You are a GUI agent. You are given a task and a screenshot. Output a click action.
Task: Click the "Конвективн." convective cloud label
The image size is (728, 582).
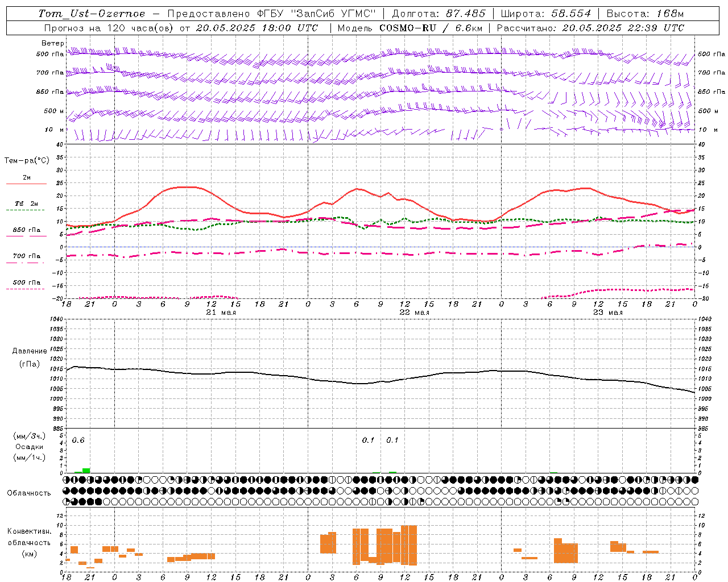(30, 531)
